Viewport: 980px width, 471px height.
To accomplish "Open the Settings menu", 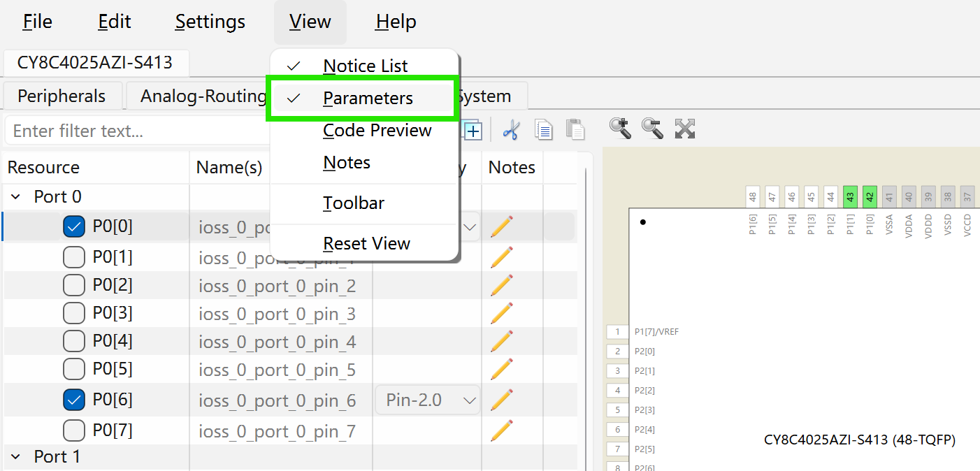I will (x=210, y=22).
